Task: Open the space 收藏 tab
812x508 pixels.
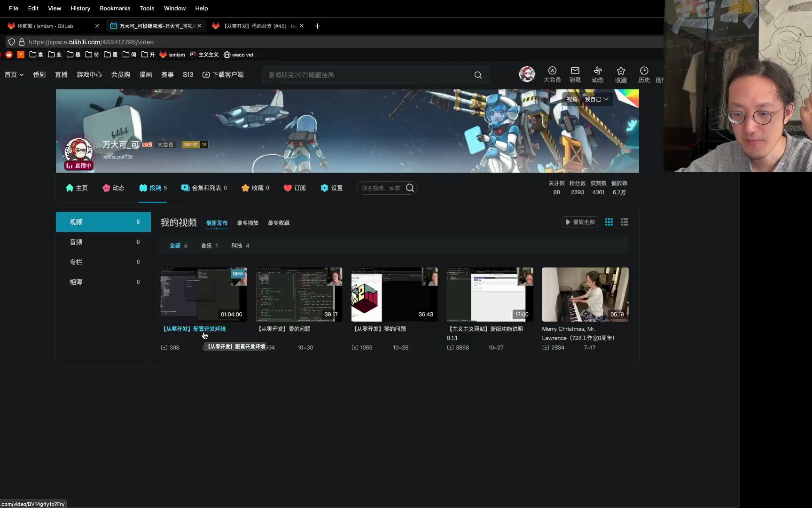Action: coord(255,188)
